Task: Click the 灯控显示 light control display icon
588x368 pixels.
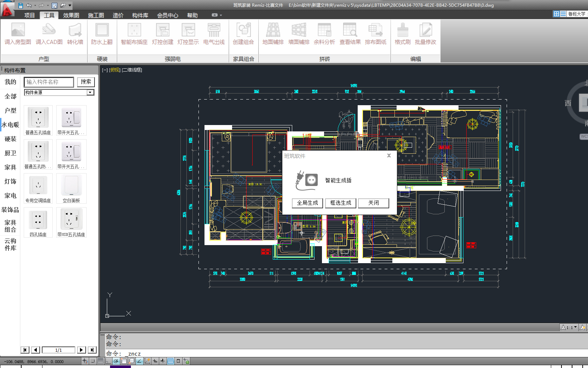Action: click(188, 34)
